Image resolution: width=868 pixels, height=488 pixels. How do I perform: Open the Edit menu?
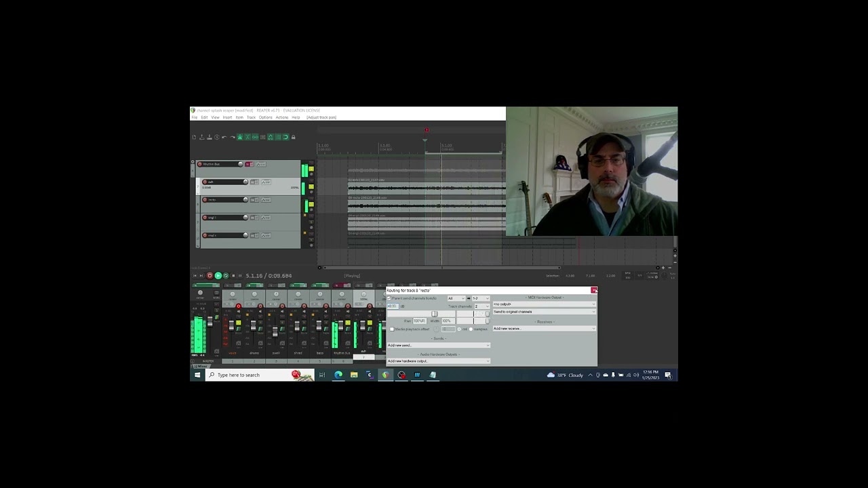coord(204,117)
